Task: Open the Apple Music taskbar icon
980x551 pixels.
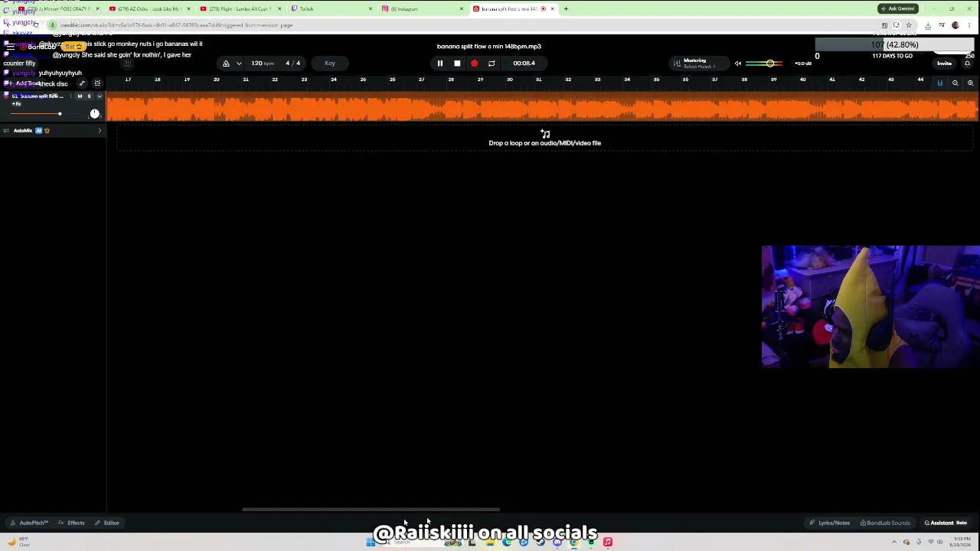Action: click(x=608, y=542)
